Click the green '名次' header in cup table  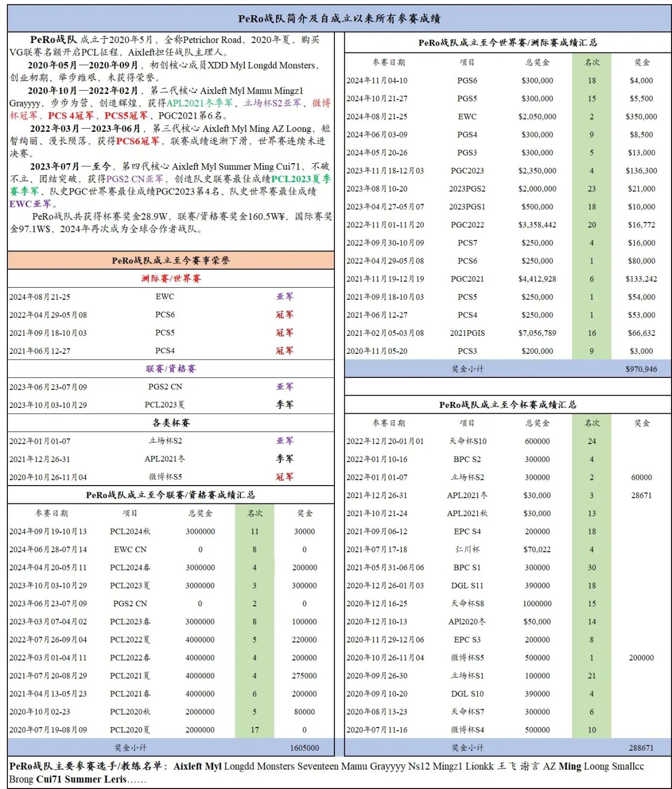point(592,423)
